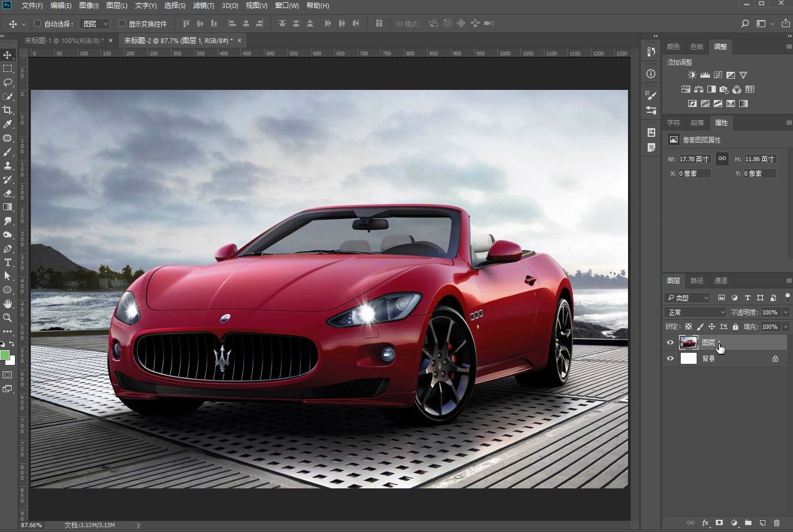Open the 文件(F) menu
The width and height of the screenshot is (793, 532).
coord(32,5)
